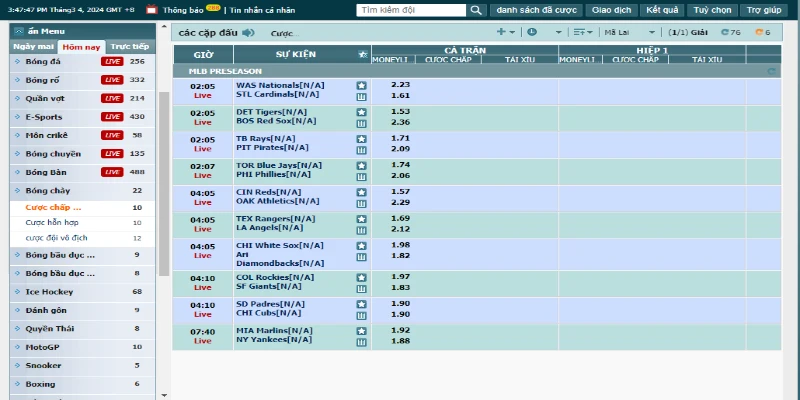Open the Mã Lai odds type dropdown

[630, 32]
